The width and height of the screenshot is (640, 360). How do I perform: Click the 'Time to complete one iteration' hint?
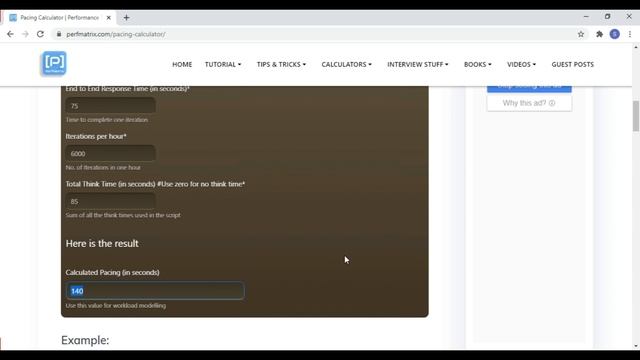click(x=107, y=120)
